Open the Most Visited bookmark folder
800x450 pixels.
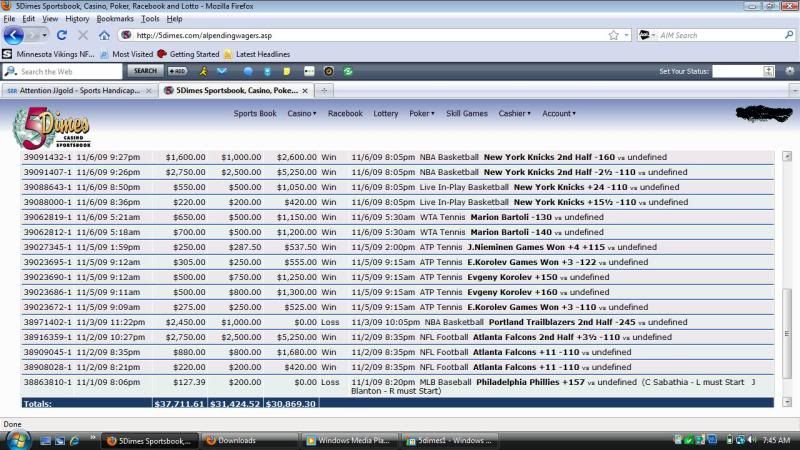click(127, 54)
